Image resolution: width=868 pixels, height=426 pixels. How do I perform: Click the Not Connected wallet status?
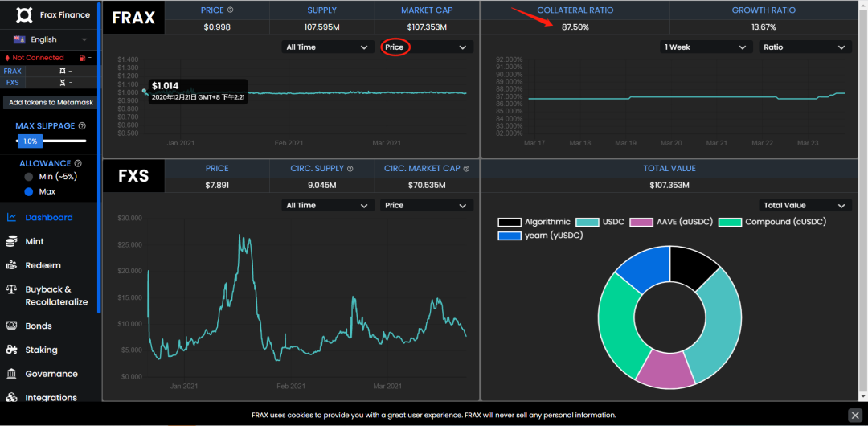click(x=35, y=58)
